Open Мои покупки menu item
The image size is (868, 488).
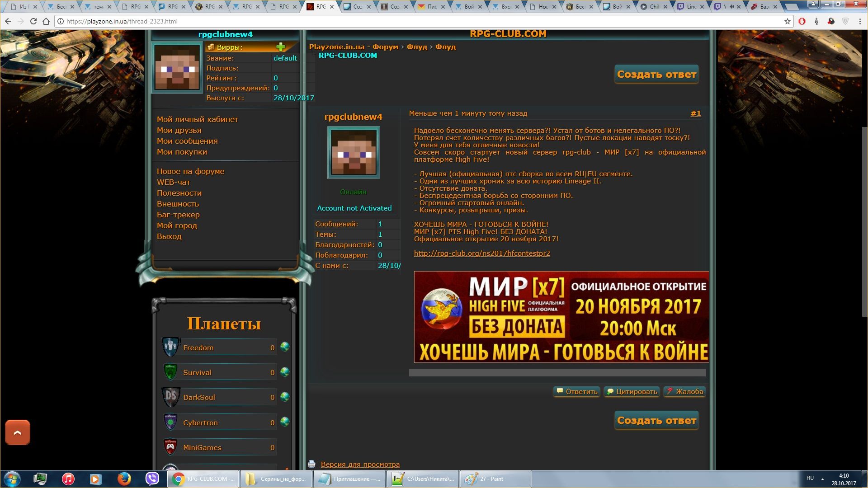pos(182,152)
